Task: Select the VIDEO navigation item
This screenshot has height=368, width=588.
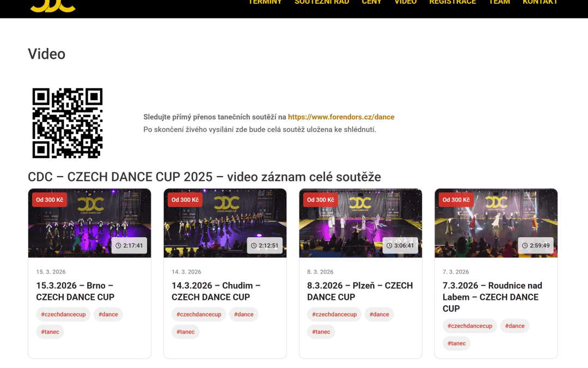Action: click(x=405, y=2)
